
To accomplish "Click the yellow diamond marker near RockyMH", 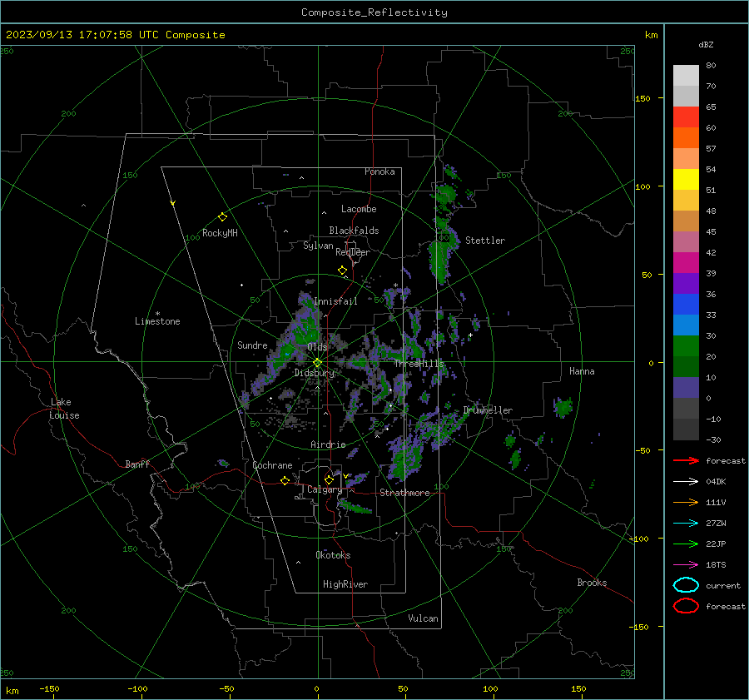I will click(222, 217).
